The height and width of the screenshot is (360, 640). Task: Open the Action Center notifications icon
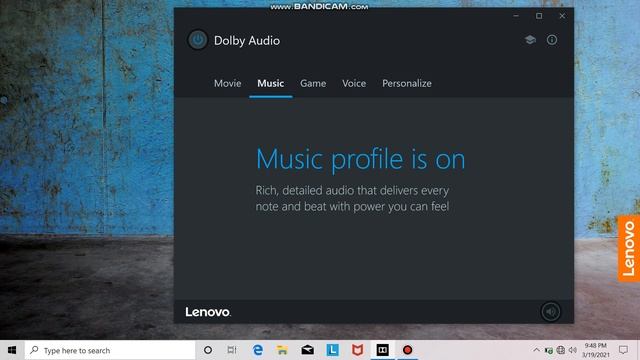pos(623,350)
